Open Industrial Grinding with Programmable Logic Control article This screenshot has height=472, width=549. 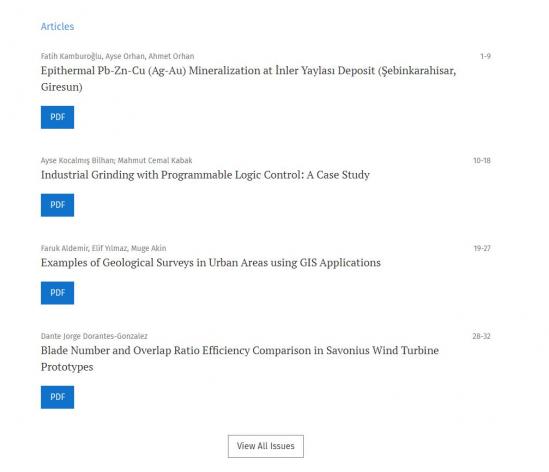tap(205, 175)
